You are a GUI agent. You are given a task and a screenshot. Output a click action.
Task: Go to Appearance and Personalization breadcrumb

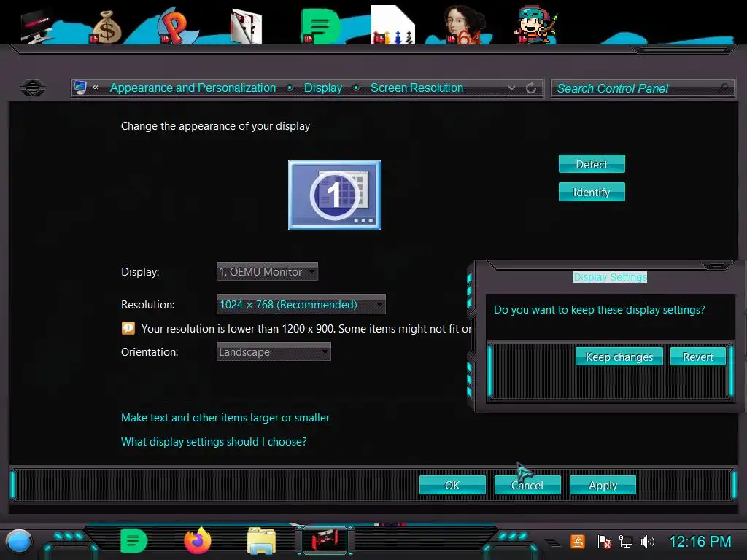pos(193,87)
